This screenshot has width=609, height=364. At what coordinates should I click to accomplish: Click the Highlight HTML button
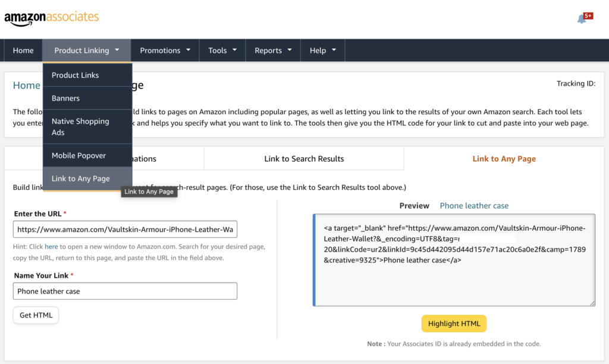454,324
